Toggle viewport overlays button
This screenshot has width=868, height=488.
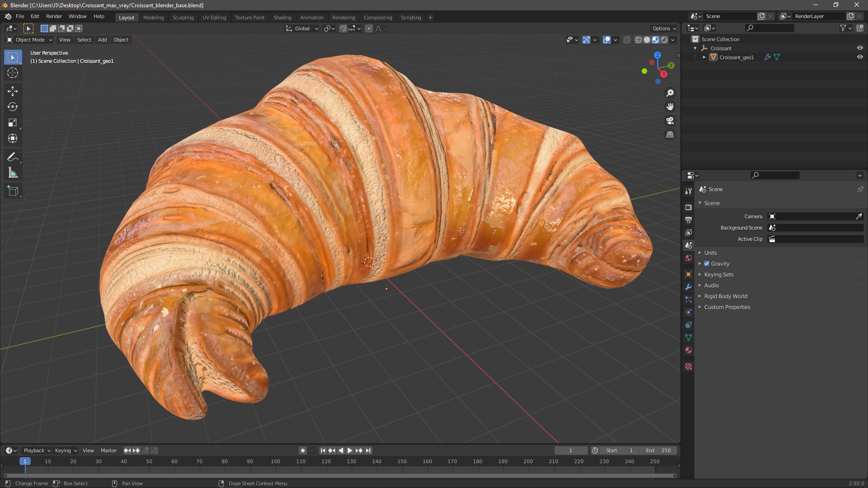607,40
